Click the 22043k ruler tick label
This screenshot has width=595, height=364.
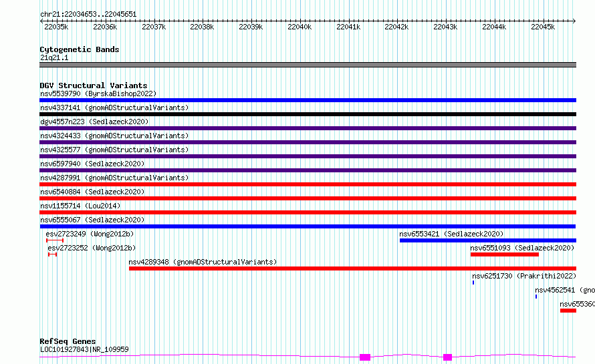[445, 27]
